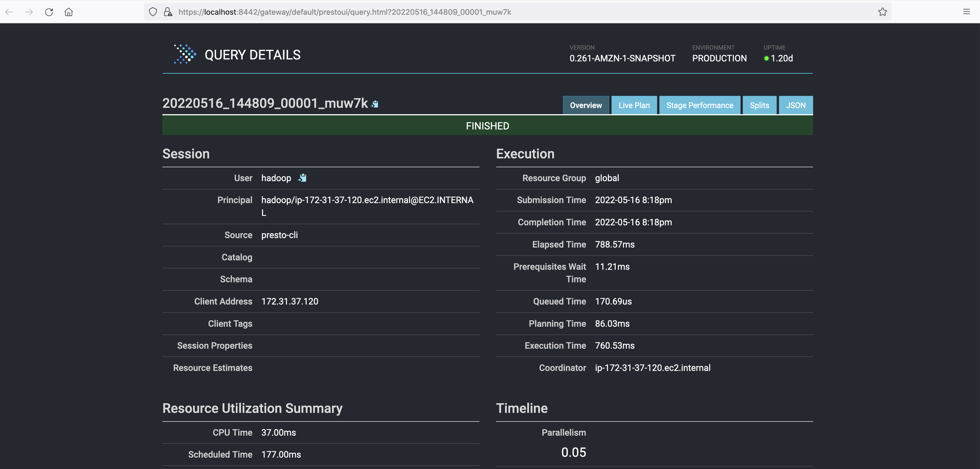Click the FINISHED status bar
This screenshot has width=980, height=469.
tap(487, 126)
